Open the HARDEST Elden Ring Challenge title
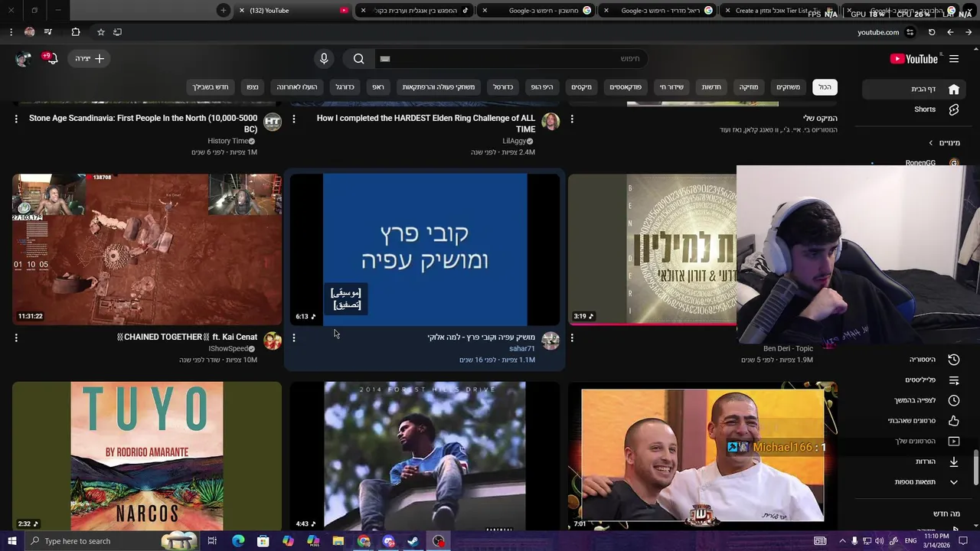 (426, 124)
